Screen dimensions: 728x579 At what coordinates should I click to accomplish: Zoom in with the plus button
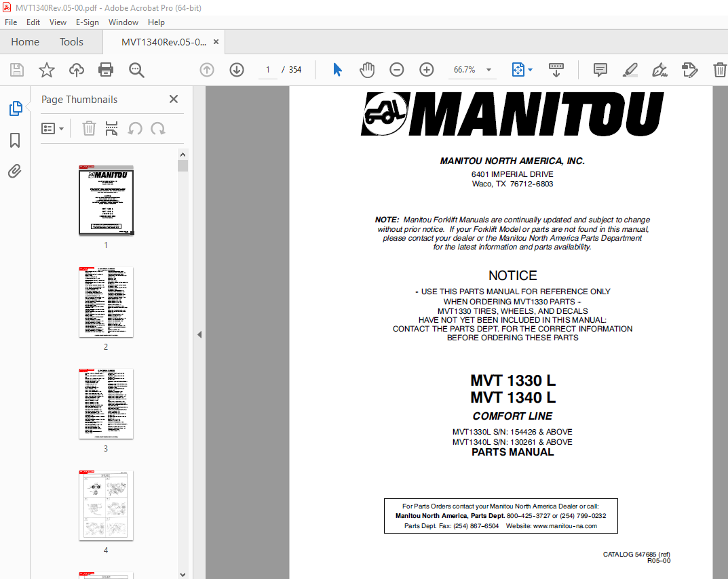click(x=426, y=70)
